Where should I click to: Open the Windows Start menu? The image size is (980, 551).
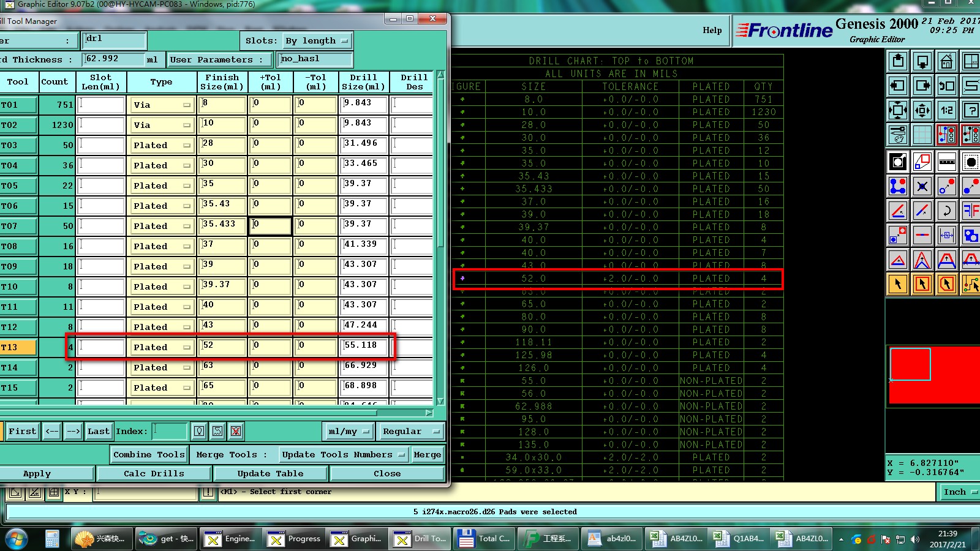pyautogui.click(x=17, y=539)
